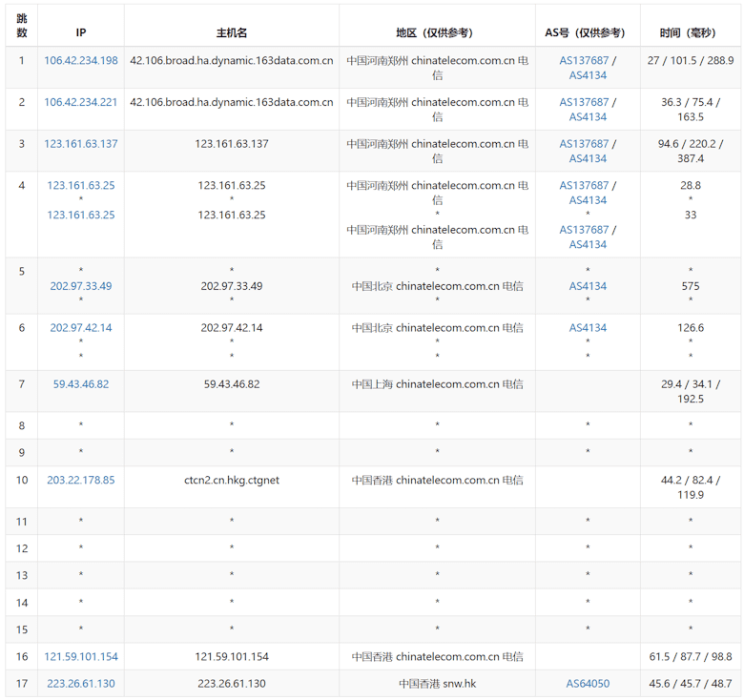744x700 pixels.
Task: Open IP link 202.97.33.49 in hop 5
Action: tap(81, 286)
